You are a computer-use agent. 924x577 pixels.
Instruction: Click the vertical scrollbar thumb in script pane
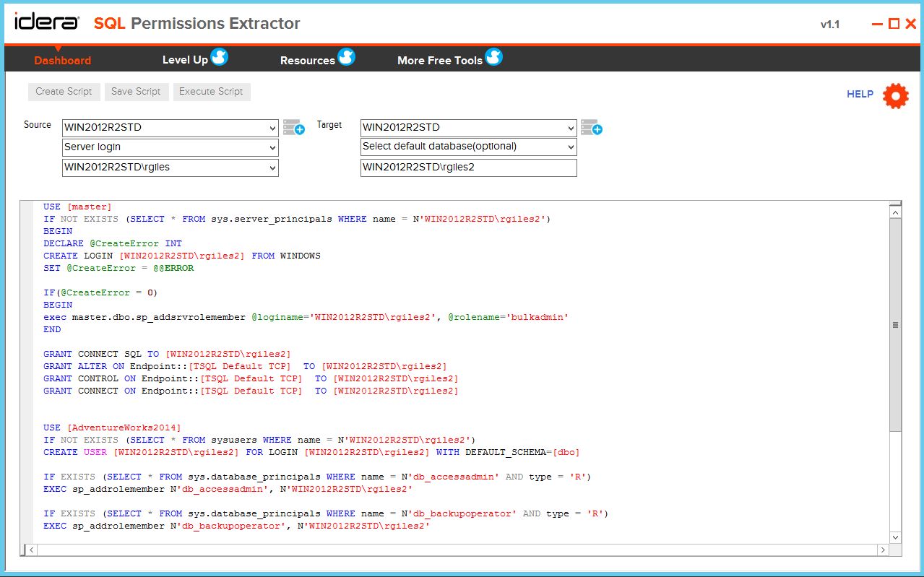(x=896, y=325)
